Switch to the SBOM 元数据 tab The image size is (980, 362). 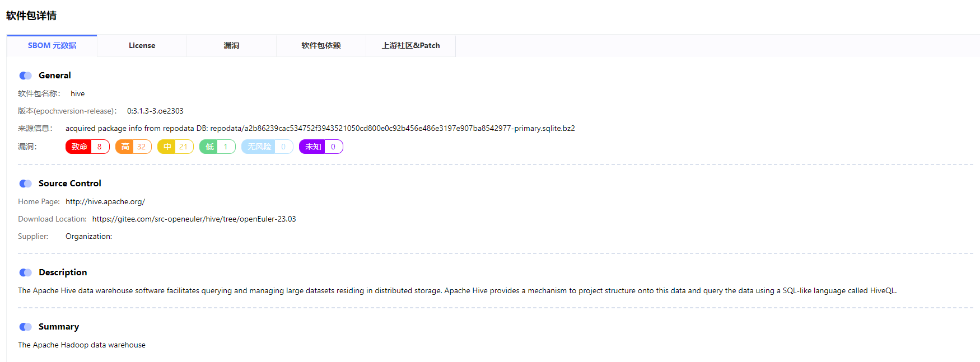pyautogui.click(x=52, y=46)
